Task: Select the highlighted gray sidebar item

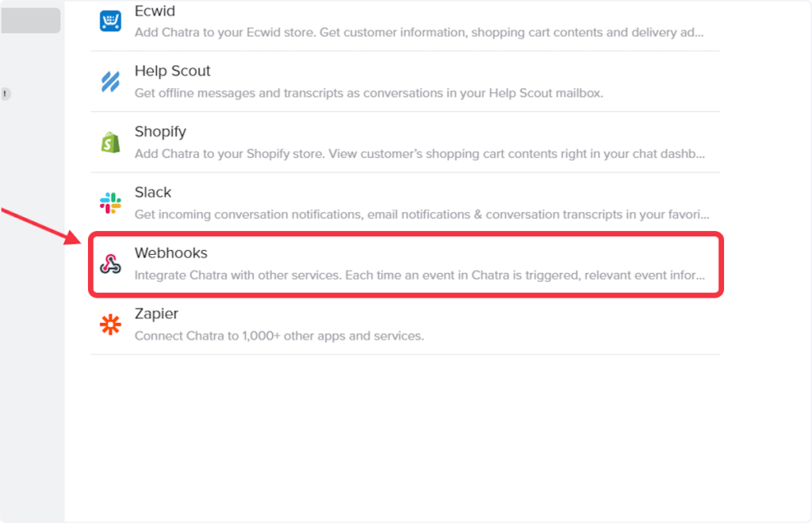Action: tap(30, 21)
